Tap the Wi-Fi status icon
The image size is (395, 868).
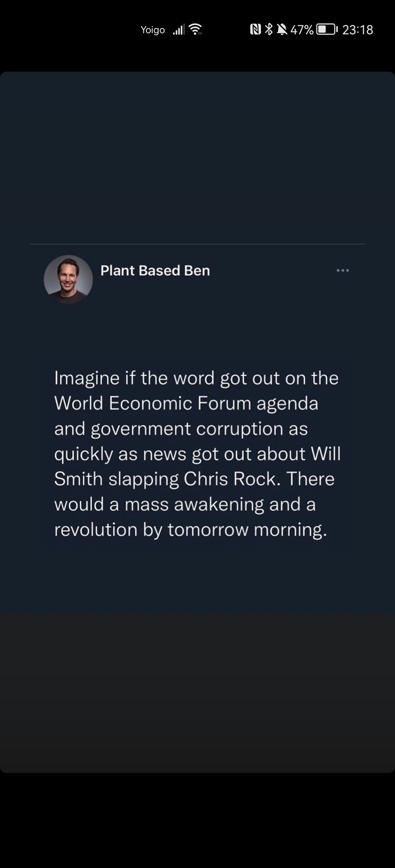[x=195, y=30]
